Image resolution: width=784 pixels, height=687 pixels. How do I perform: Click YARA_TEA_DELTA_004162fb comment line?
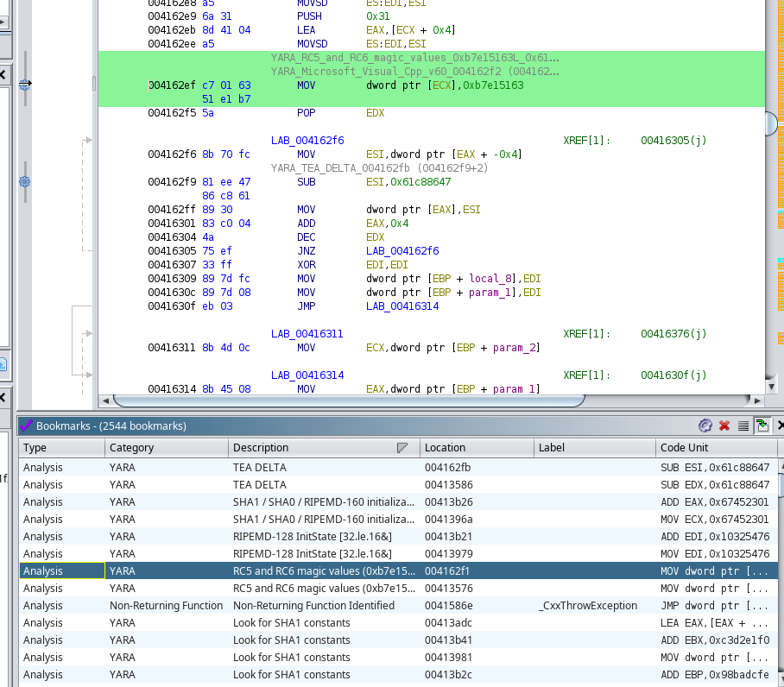[x=380, y=168]
